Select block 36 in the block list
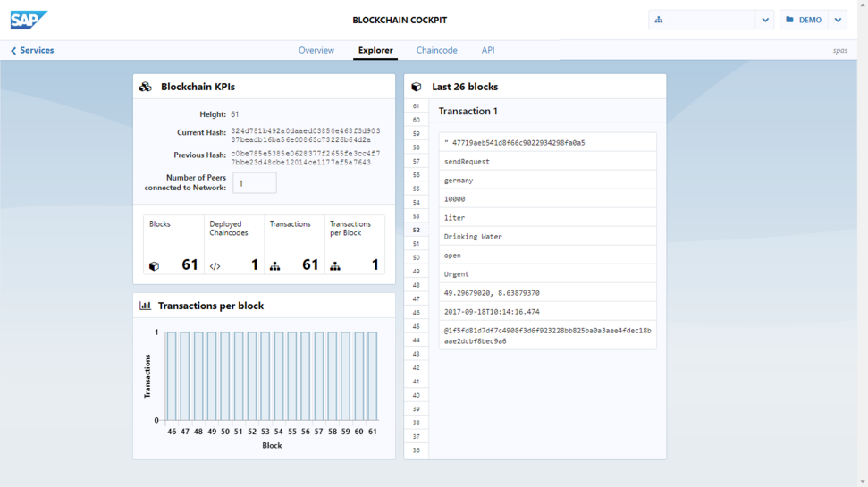868x487 pixels. (417, 450)
